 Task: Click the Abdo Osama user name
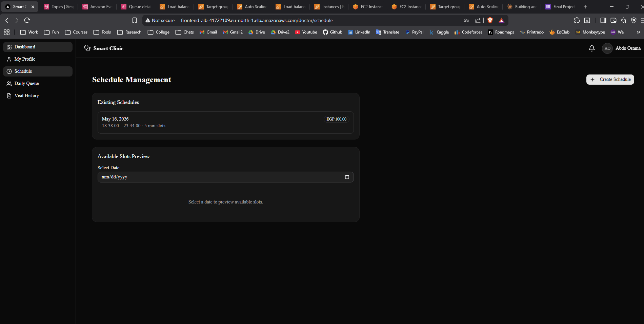(628, 48)
